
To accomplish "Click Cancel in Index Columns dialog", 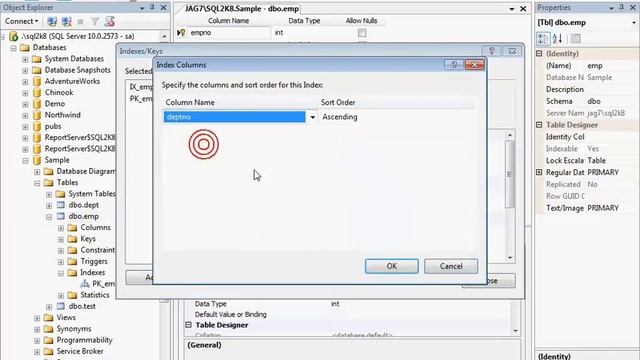I will click(x=451, y=266).
